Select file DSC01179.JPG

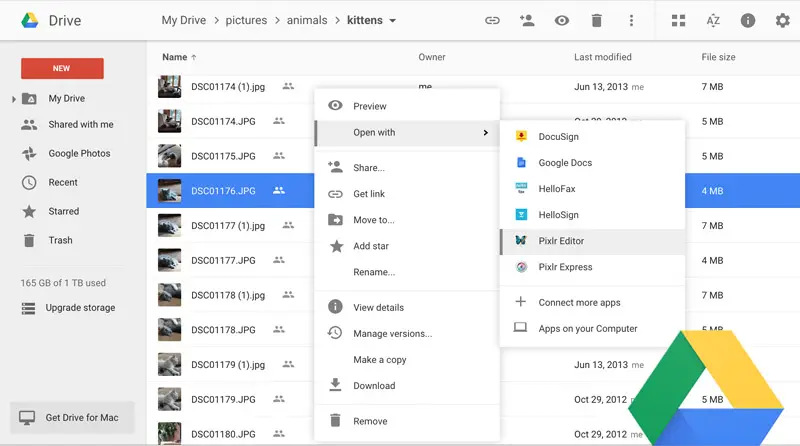pos(223,399)
